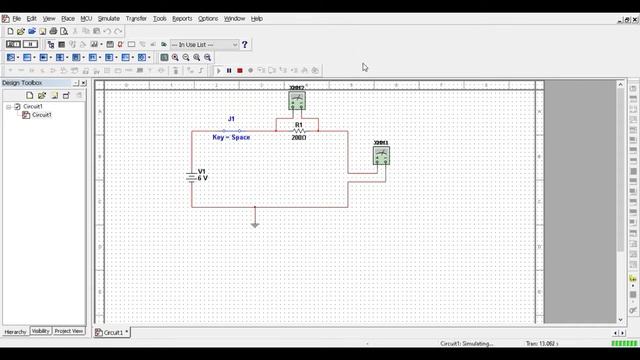Screen dimensions: 640x360
Task: Open the Simulate menu
Action: (109, 19)
